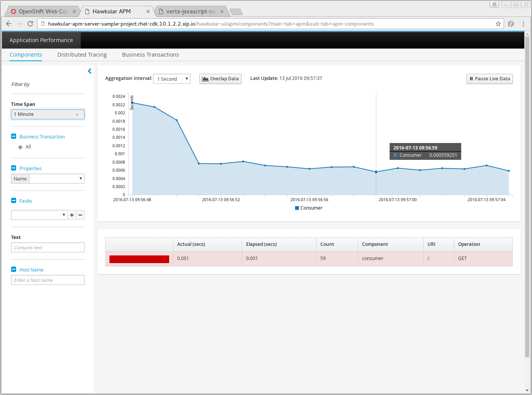Click the Pause Live Data button
532x395 pixels.
[x=490, y=79]
